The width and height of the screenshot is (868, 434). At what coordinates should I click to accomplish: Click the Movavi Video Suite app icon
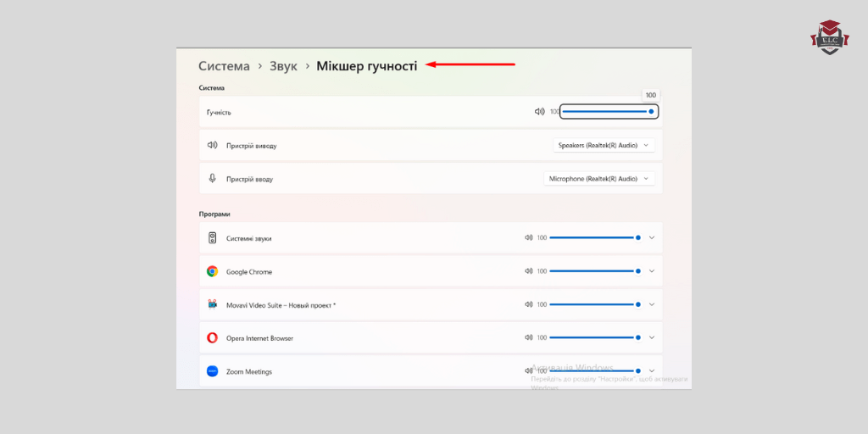pyautogui.click(x=212, y=304)
